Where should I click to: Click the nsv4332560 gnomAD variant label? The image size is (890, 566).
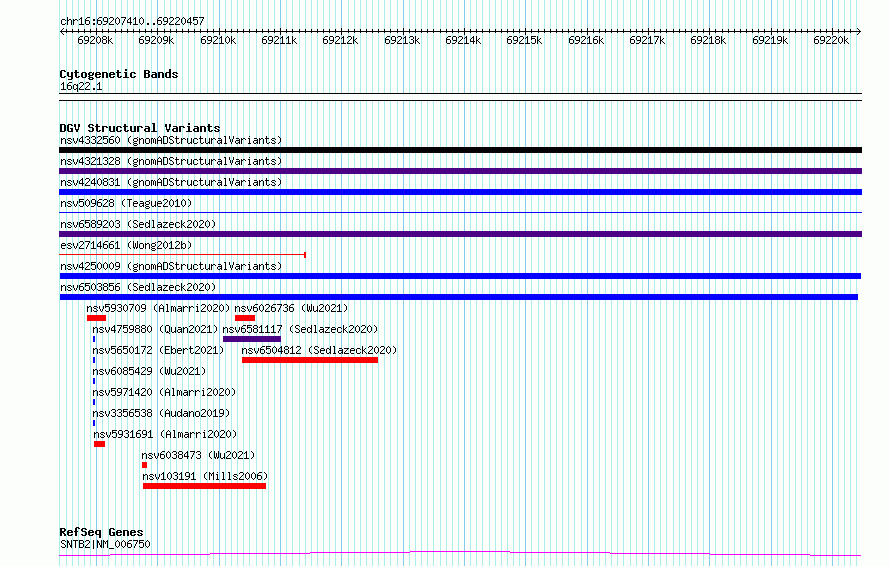coord(171,140)
